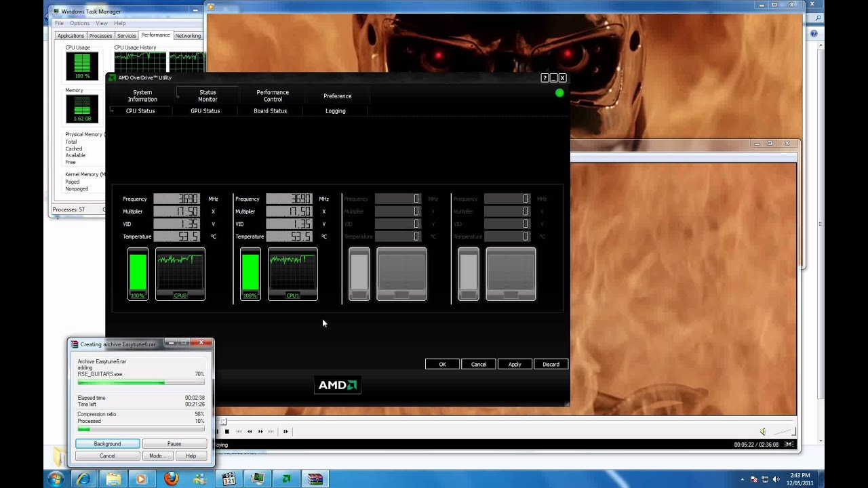Switch to AMD OverDrive taskbar icon

point(287,479)
